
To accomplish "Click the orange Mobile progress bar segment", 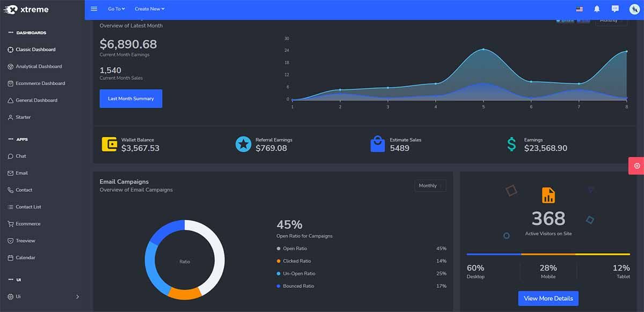I will tap(548, 254).
